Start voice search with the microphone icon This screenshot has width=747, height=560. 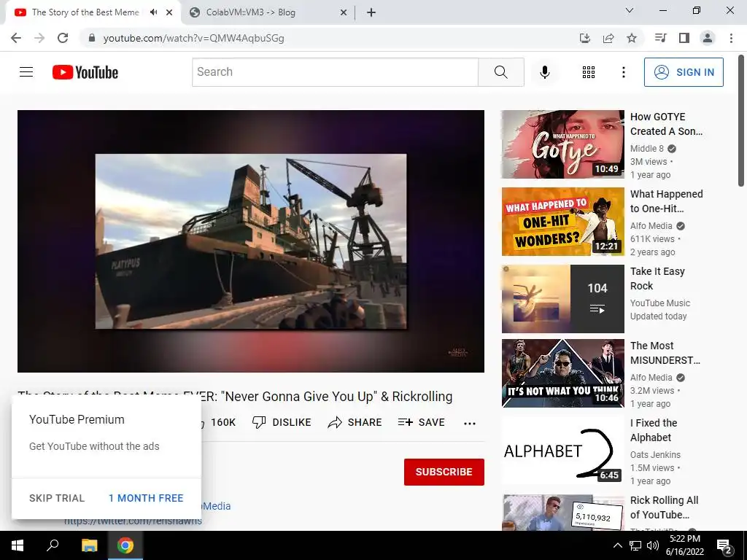tap(544, 72)
